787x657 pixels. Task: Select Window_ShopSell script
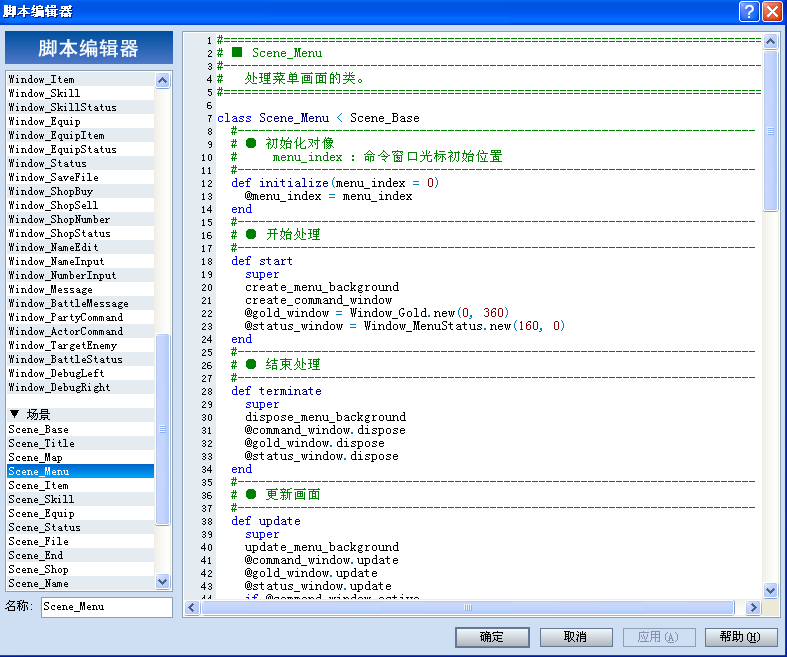[x=80, y=206]
